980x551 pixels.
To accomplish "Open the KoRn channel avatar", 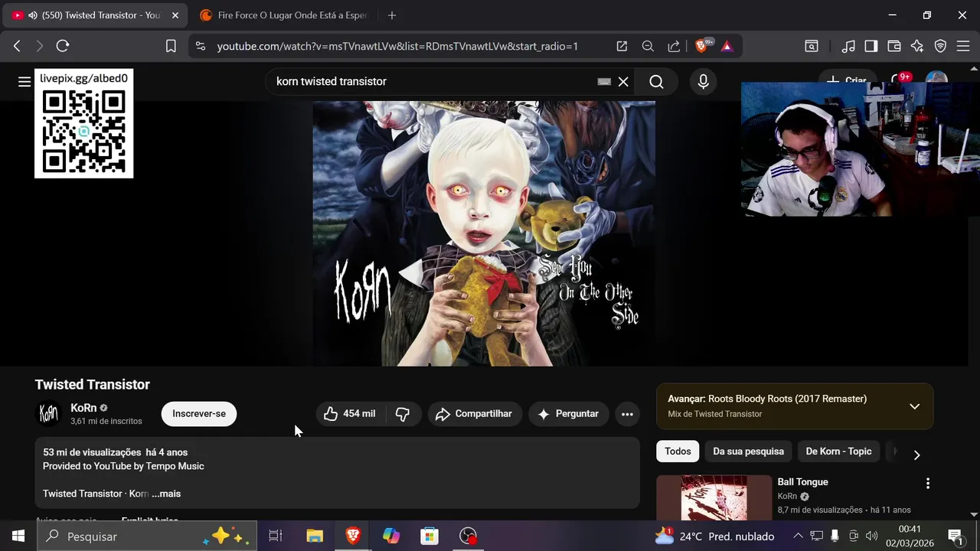I will pos(48,414).
